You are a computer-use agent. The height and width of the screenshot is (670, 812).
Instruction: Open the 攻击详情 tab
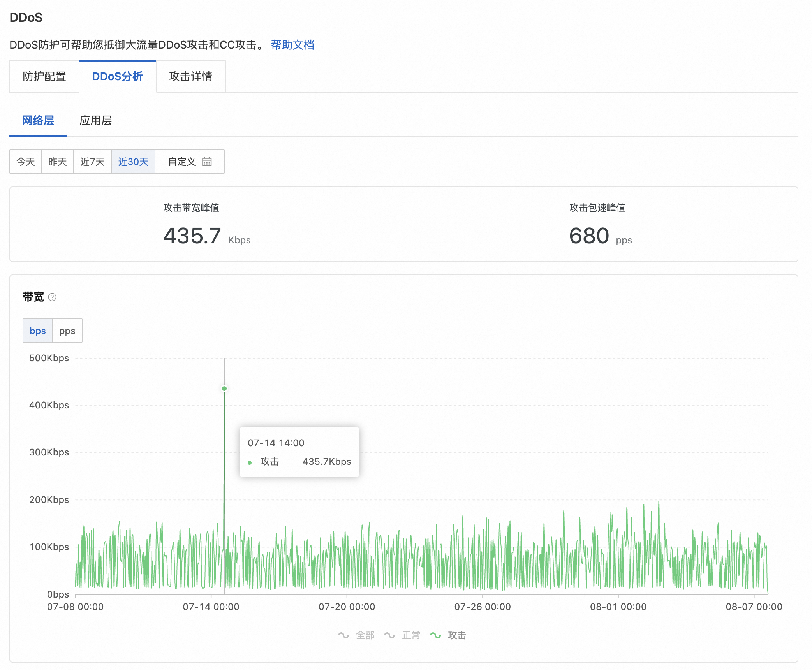191,76
